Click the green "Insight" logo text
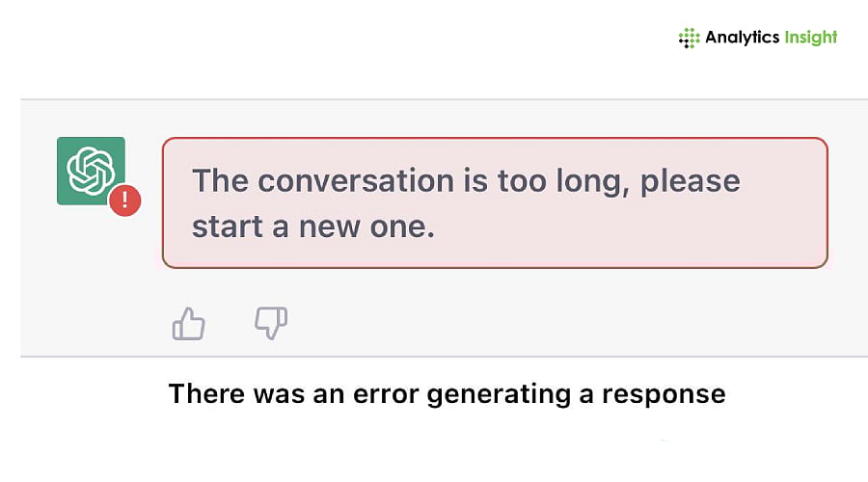The width and height of the screenshot is (868, 482). coord(808,38)
